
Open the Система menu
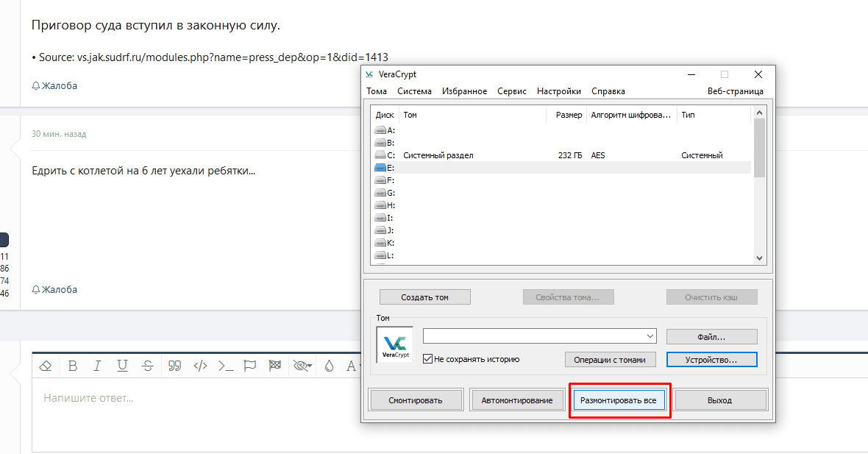click(x=414, y=91)
